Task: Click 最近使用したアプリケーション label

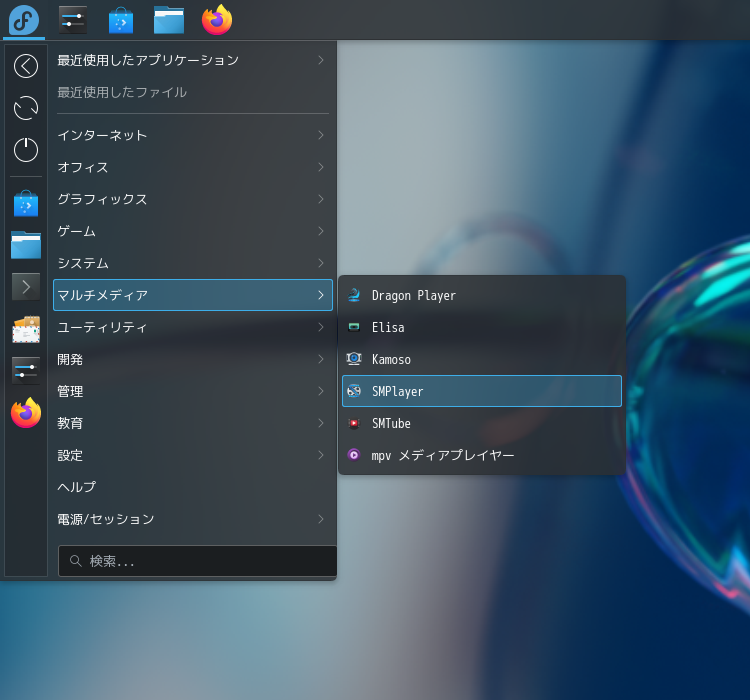Action: pos(148,60)
